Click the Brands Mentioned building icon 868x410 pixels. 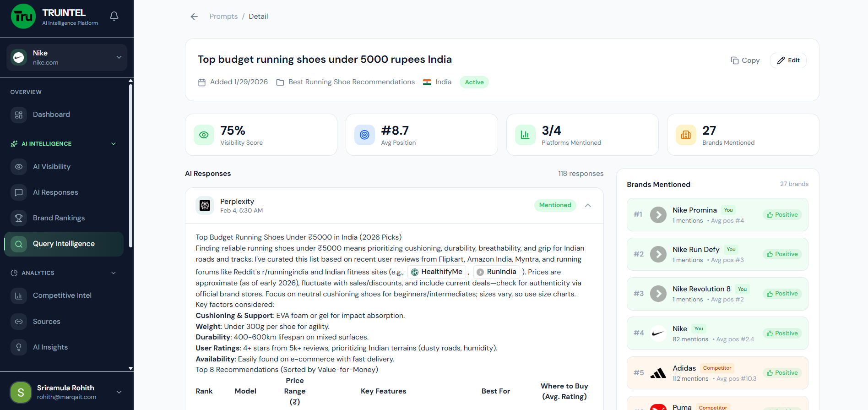686,135
